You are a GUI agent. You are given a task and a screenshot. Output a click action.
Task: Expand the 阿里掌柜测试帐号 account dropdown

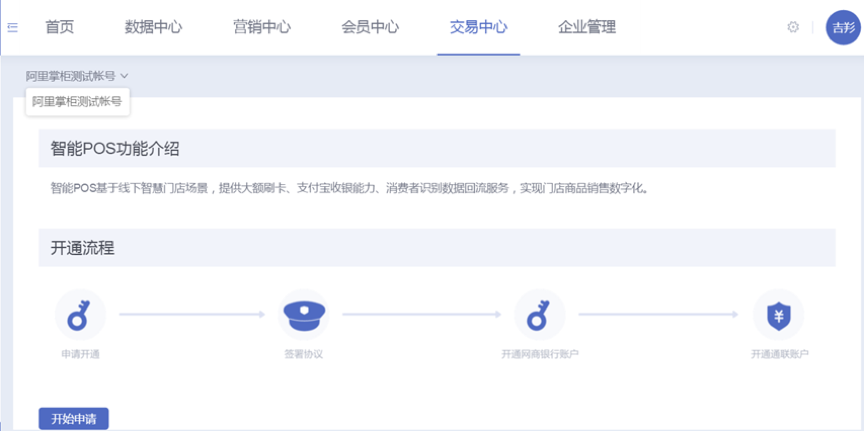pyautogui.click(x=77, y=76)
